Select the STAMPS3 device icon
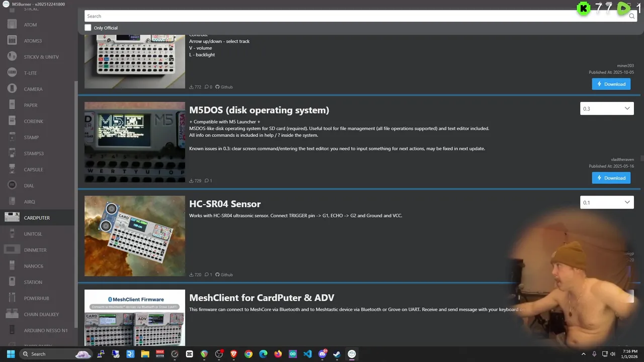 12,153
